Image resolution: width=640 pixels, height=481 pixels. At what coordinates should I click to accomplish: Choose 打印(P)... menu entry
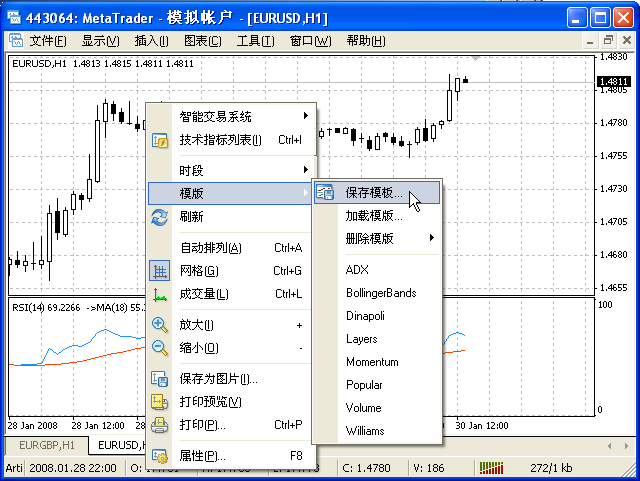coord(231,425)
